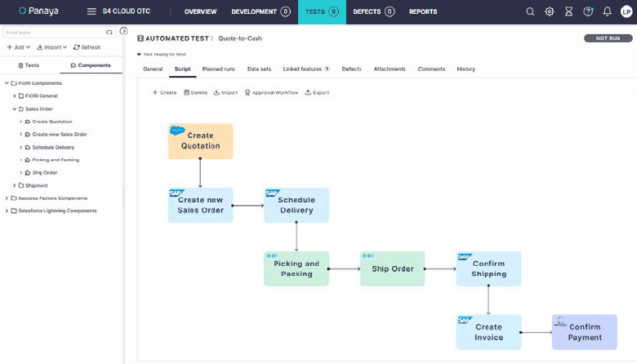This screenshot has width=637, height=364.
Task: Expand Create Quotation tree item
Action: 21,122
